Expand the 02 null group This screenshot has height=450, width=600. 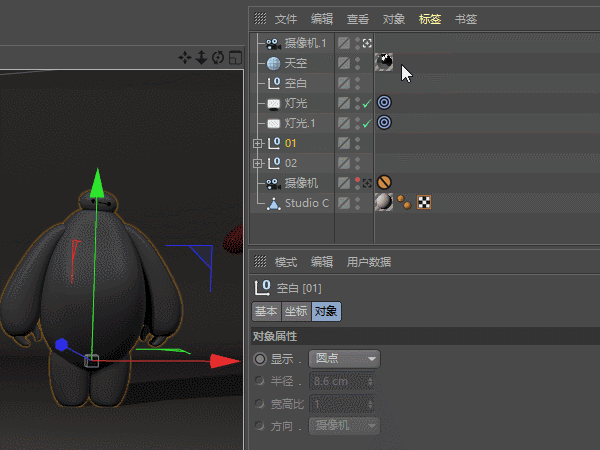[258, 163]
